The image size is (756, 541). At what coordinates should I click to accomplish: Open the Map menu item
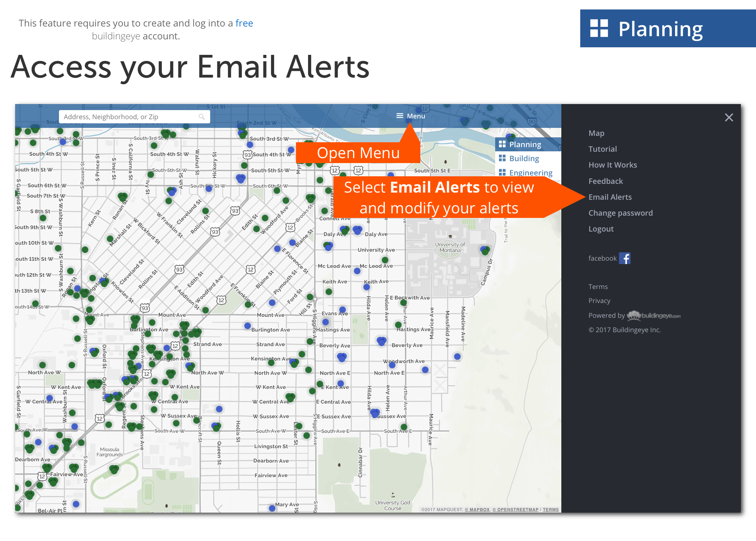point(596,133)
